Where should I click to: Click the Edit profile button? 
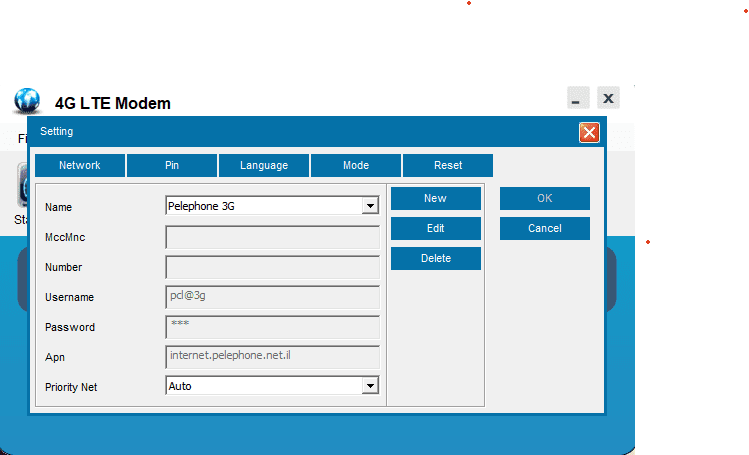[436, 228]
